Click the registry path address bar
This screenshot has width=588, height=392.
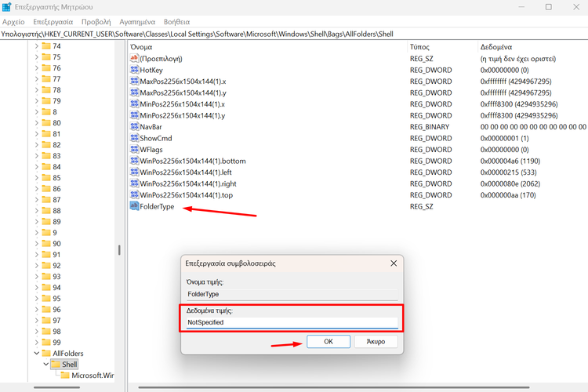pyautogui.click(x=294, y=34)
